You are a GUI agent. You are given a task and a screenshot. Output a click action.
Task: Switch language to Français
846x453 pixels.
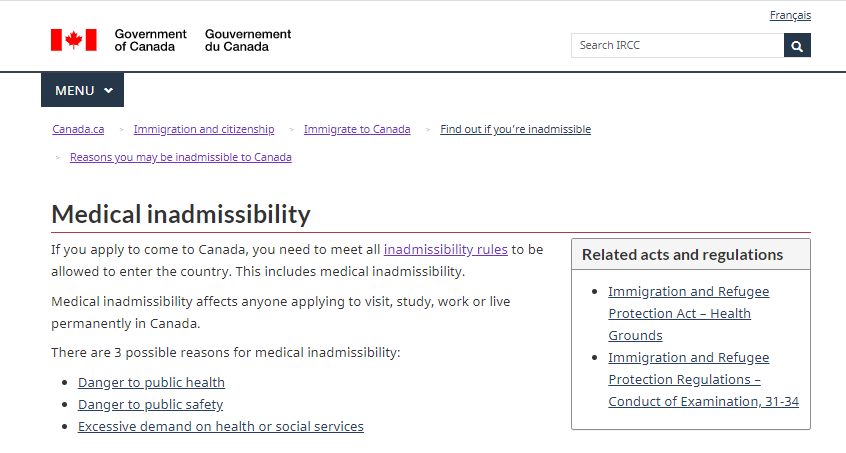click(790, 15)
